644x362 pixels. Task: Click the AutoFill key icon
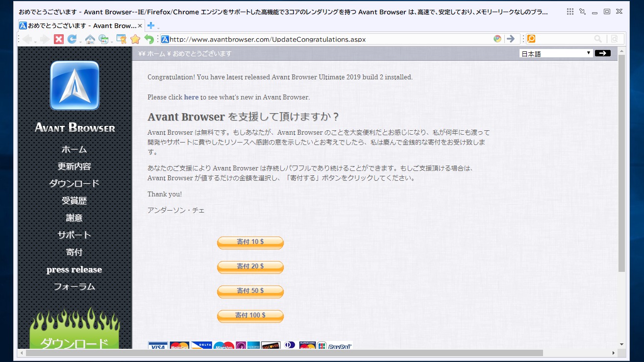point(121,39)
